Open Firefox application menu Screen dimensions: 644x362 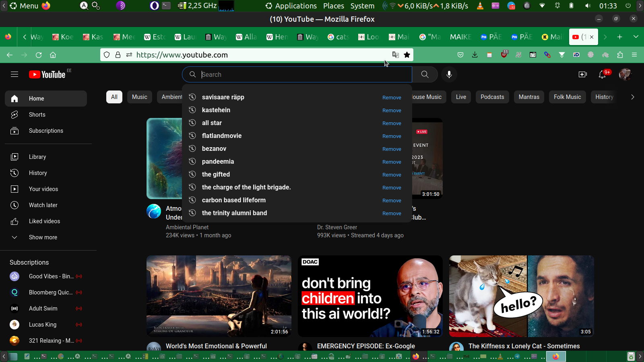tap(634, 55)
